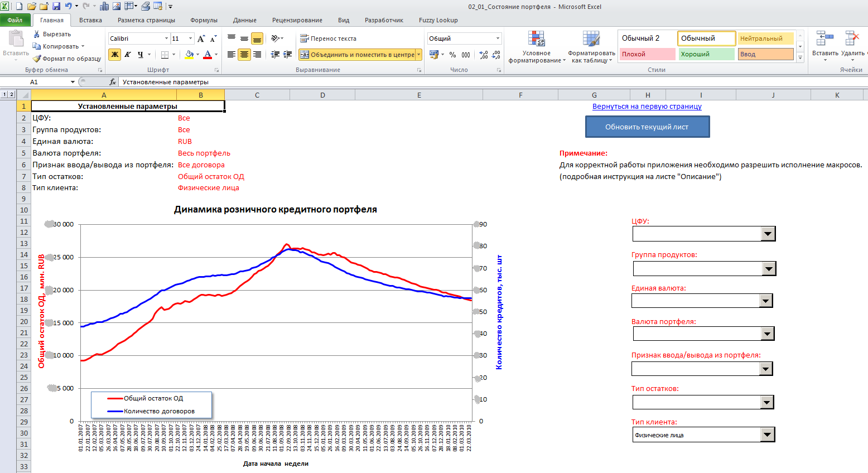Toggle Merge and Center button

(357, 55)
